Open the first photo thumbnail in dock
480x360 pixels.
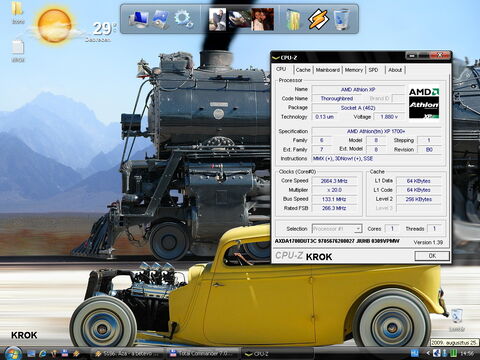(217, 19)
